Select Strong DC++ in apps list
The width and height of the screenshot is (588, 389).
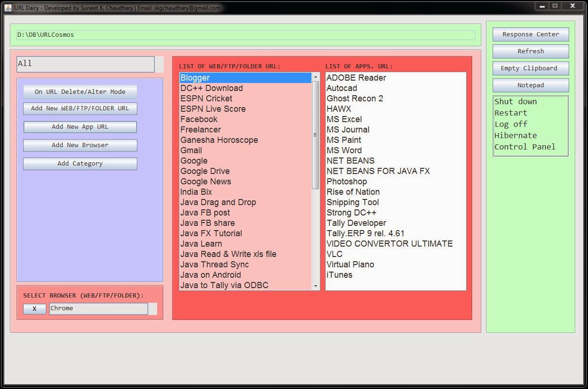tap(395, 213)
